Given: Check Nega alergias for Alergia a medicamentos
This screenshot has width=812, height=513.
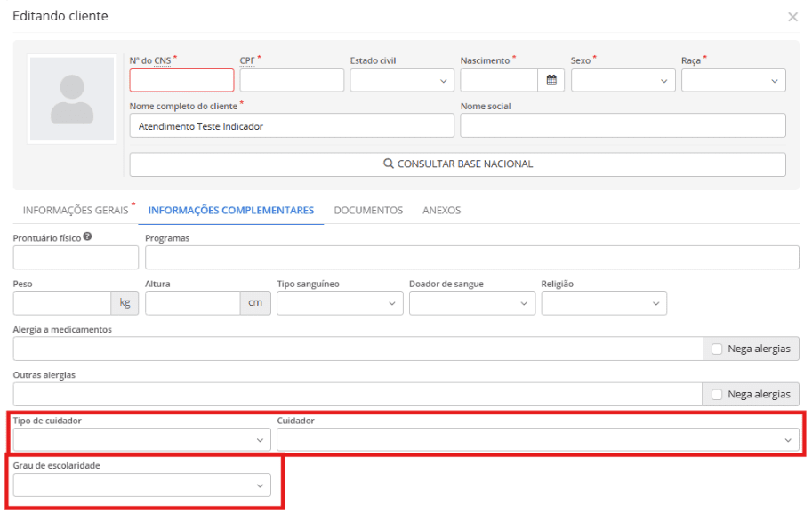Looking at the screenshot, I should (x=717, y=349).
